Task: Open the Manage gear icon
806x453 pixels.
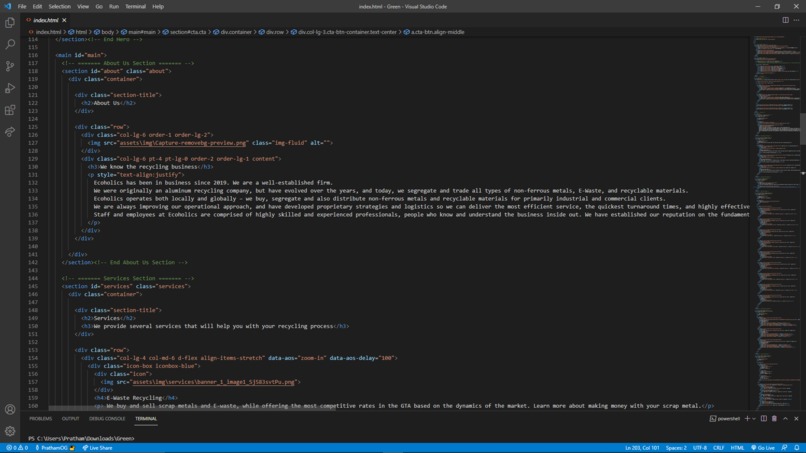Action: [10, 431]
